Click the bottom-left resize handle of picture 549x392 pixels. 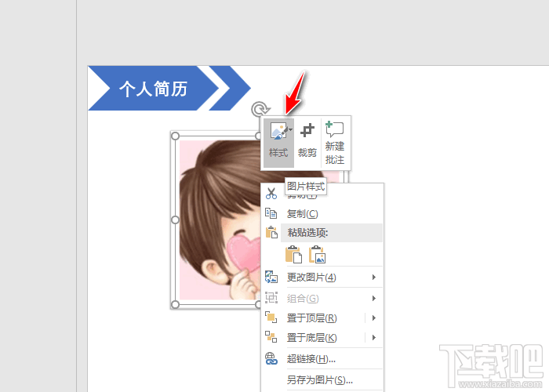click(176, 304)
